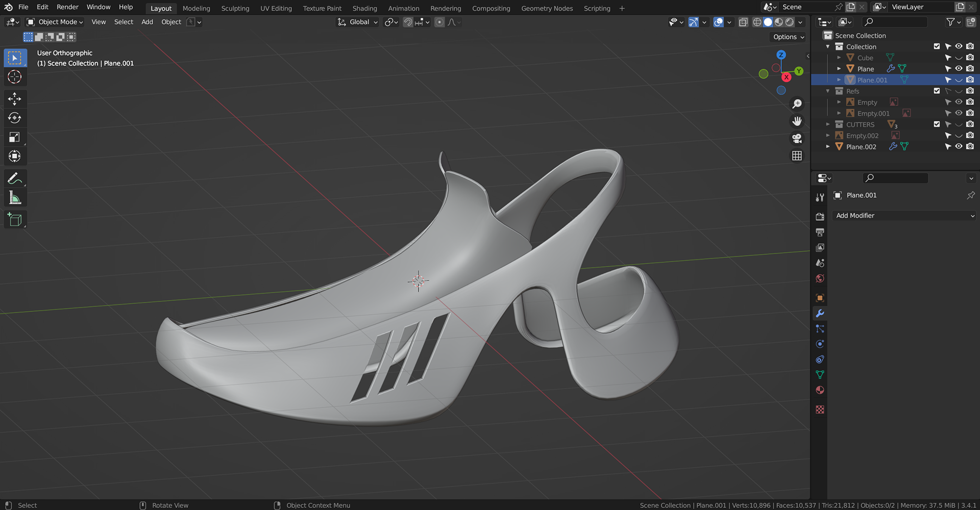This screenshot has width=980, height=510.
Task: Collapse the Collection tree in outliner
Action: coord(828,46)
